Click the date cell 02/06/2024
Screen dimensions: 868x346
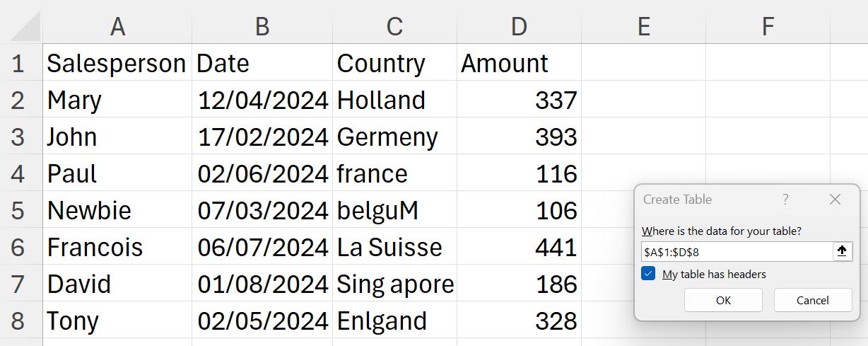pyautogui.click(x=262, y=173)
